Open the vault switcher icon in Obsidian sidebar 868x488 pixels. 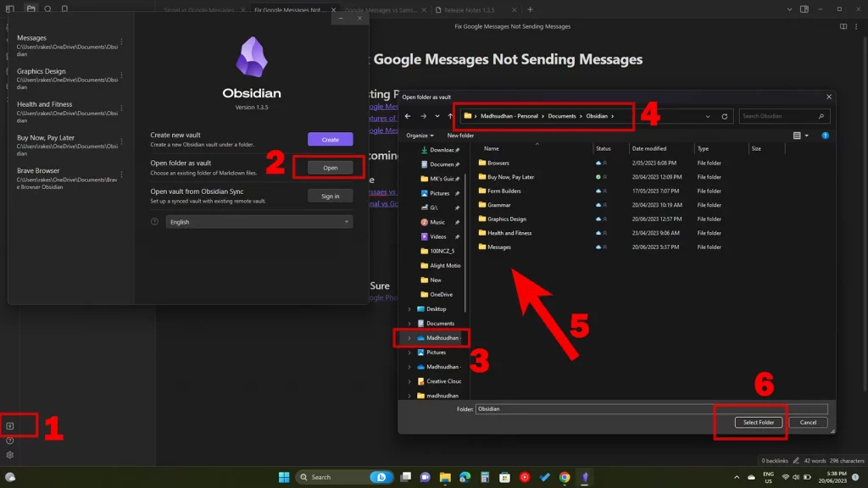point(10,425)
